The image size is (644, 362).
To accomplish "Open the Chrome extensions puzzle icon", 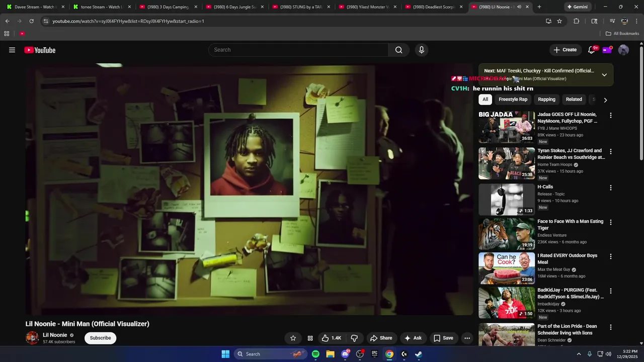I will (x=577, y=21).
